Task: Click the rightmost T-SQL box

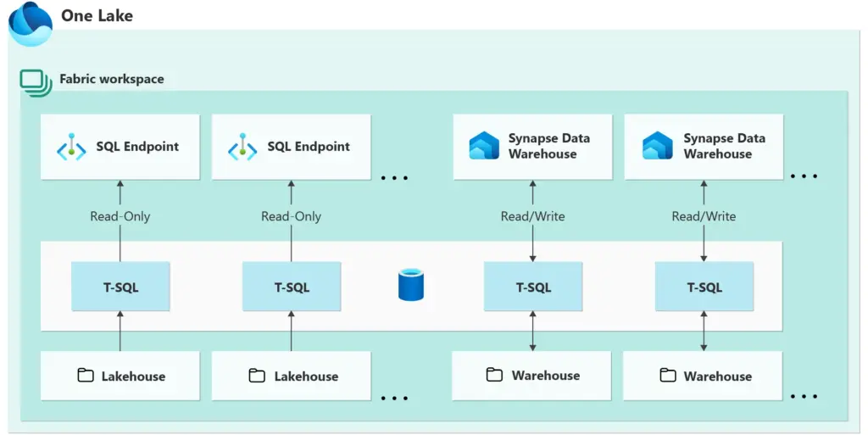Action: pyautogui.click(x=704, y=287)
